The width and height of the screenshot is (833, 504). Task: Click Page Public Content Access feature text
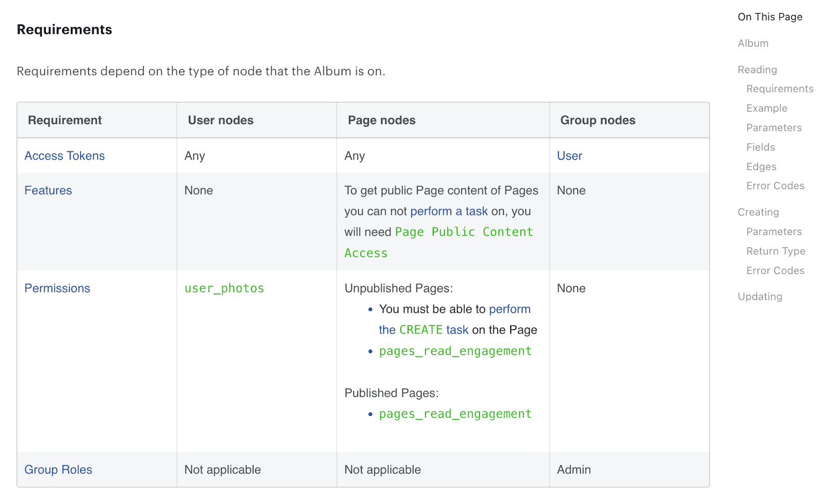coord(463,232)
